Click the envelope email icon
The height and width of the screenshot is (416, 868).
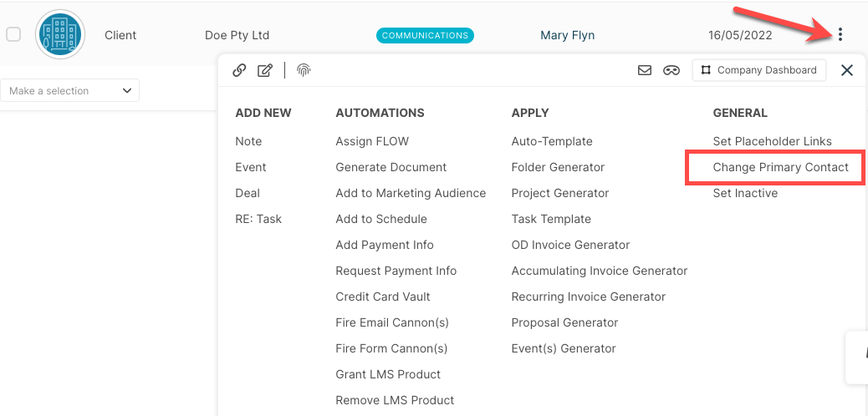point(645,70)
